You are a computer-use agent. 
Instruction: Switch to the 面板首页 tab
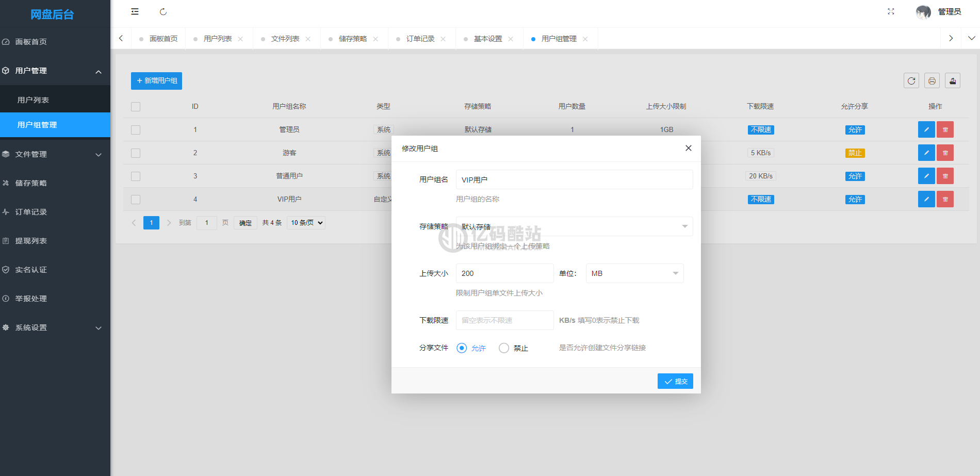tap(158, 39)
